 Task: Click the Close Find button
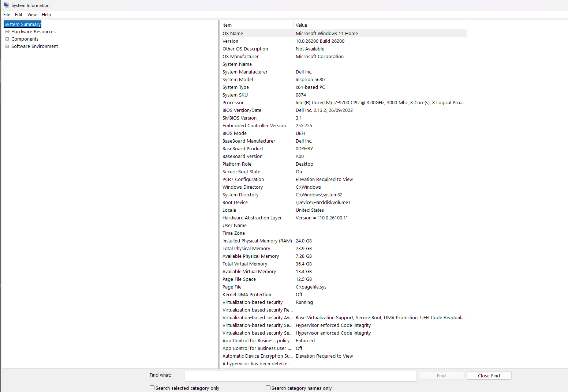(x=489, y=376)
